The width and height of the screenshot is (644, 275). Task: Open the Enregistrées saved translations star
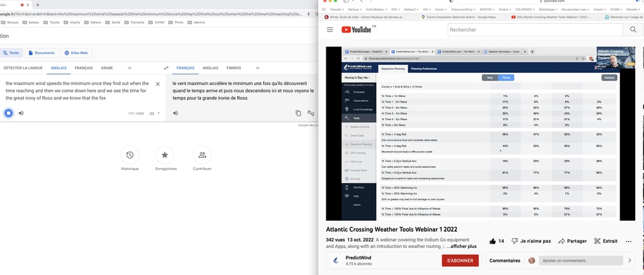tap(165, 155)
